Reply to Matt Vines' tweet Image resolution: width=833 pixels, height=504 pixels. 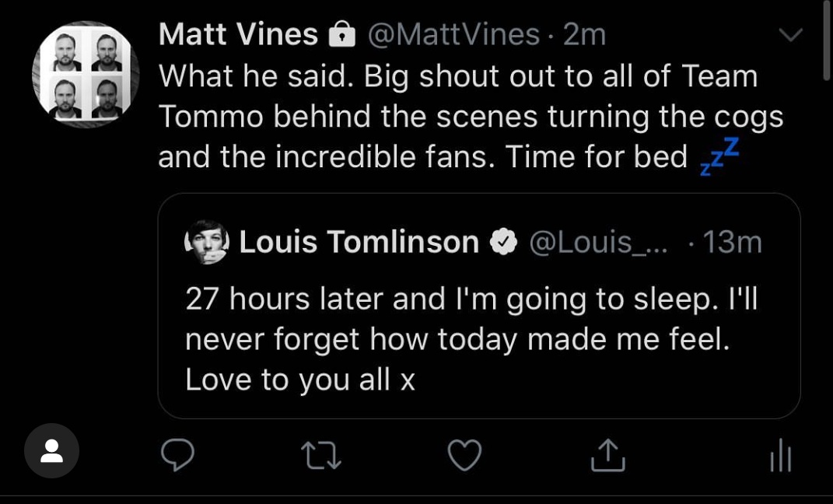(177, 456)
